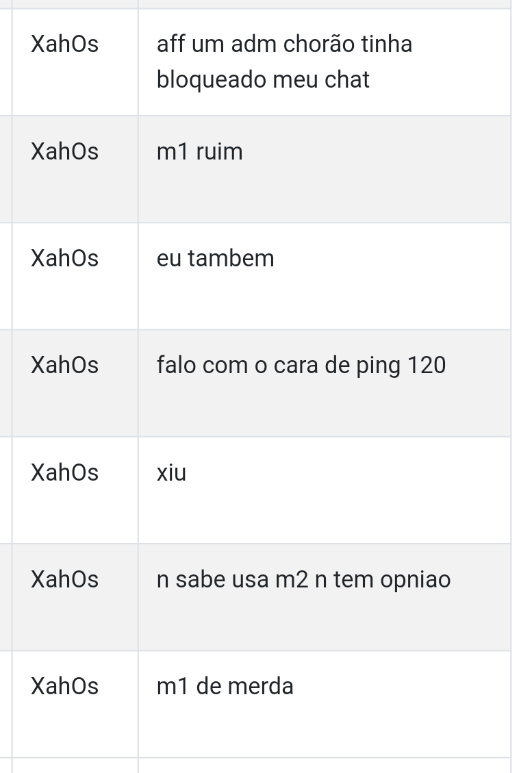Select XahOs name in the 'xiu' row
Screen dimensions: 532x773
[x=64, y=473]
